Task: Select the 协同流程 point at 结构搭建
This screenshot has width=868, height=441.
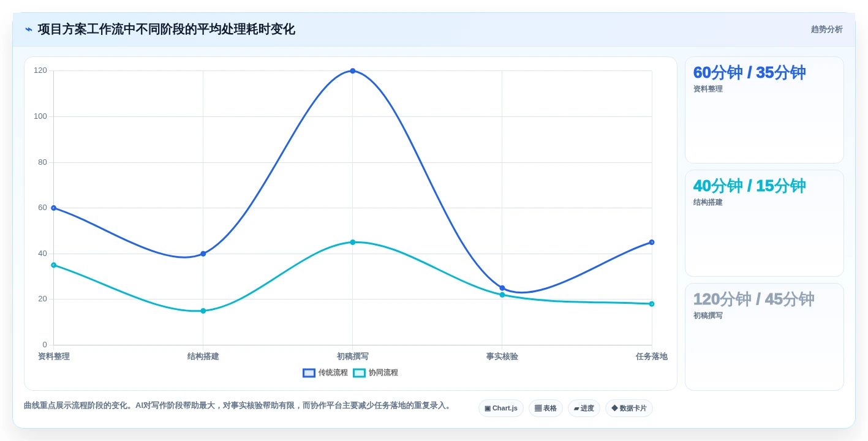Action: (203, 311)
